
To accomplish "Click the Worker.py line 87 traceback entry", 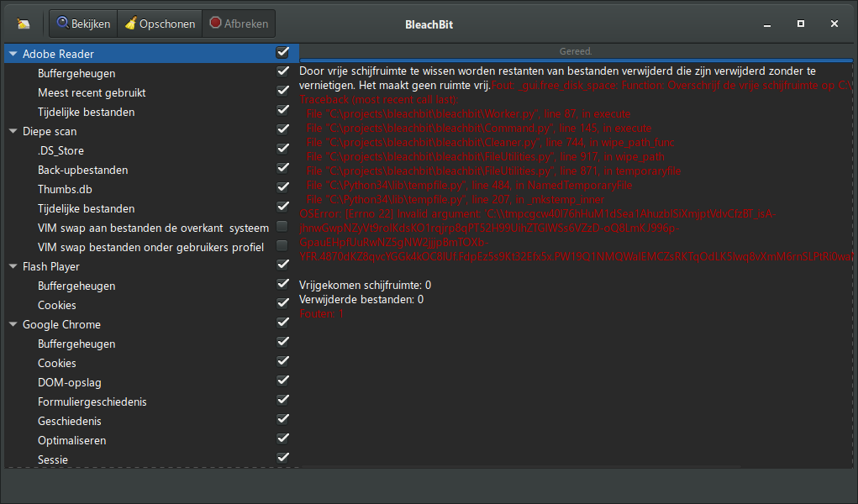I will [468, 114].
